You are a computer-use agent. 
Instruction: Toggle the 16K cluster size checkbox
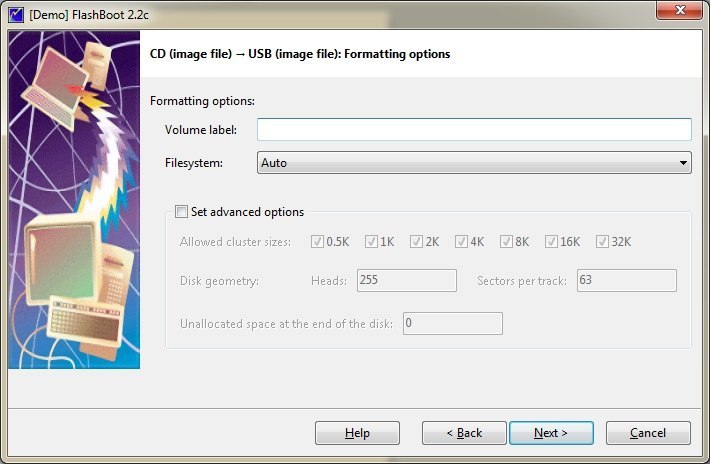551,242
